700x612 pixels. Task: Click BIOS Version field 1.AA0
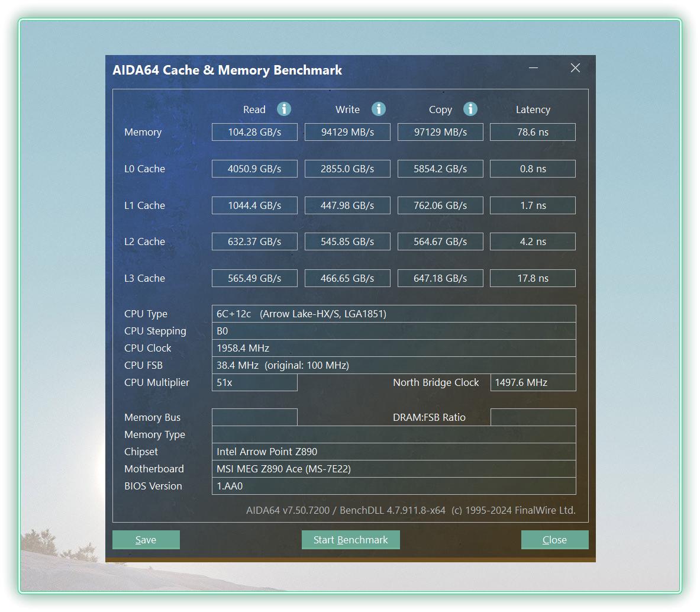pos(393,486)
